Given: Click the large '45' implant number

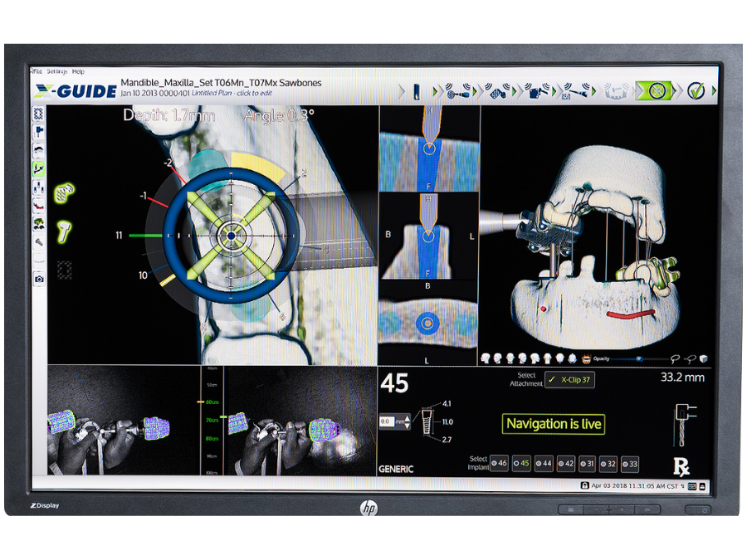Looking at the screenshot, I should pyautogui.click(x=394, y=382).
